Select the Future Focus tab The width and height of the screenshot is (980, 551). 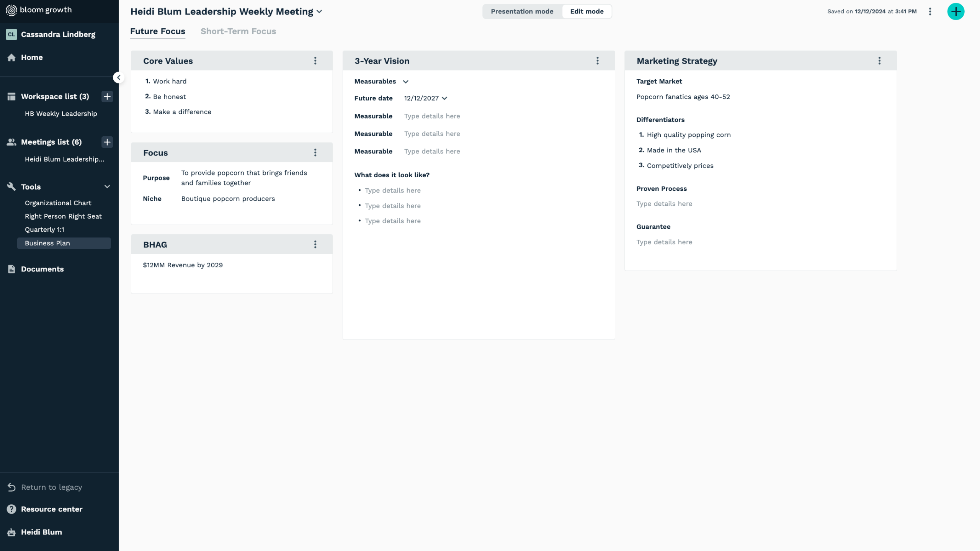point(157,31)
